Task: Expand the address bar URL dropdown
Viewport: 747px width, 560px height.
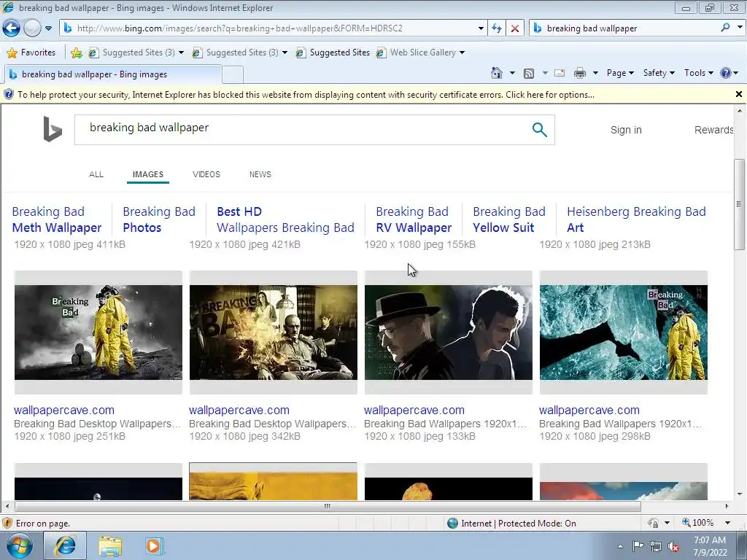Action: [481, 28]
